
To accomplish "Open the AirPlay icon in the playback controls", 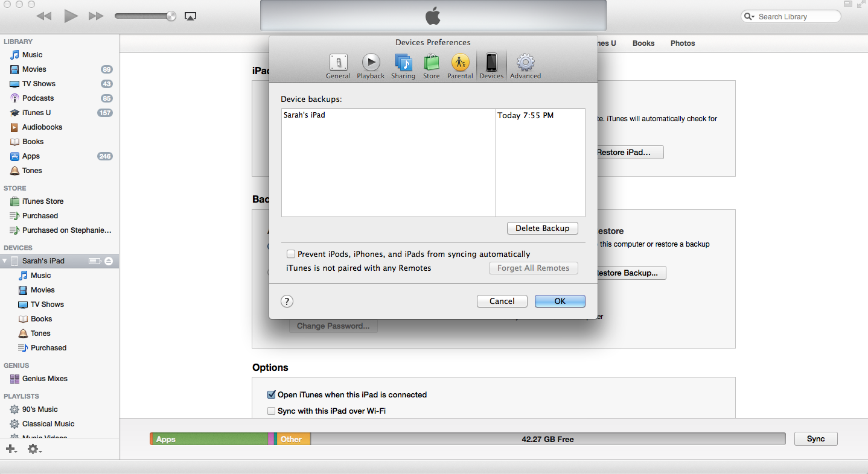I will [x=190, y=16].
